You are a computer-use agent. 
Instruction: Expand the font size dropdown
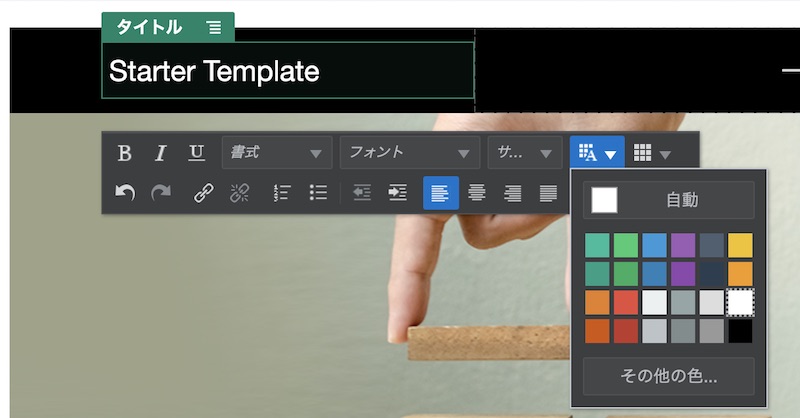(x=524, y=153)
